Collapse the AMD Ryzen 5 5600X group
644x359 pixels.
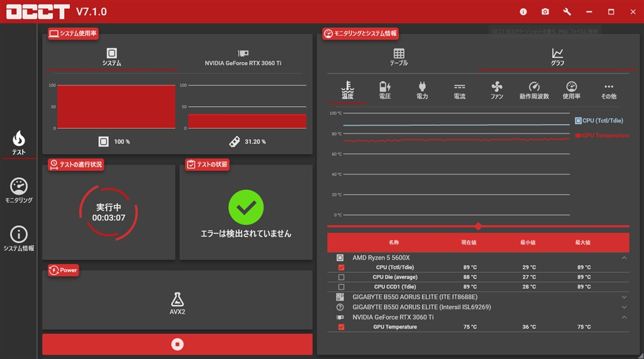tap(624, 258)
